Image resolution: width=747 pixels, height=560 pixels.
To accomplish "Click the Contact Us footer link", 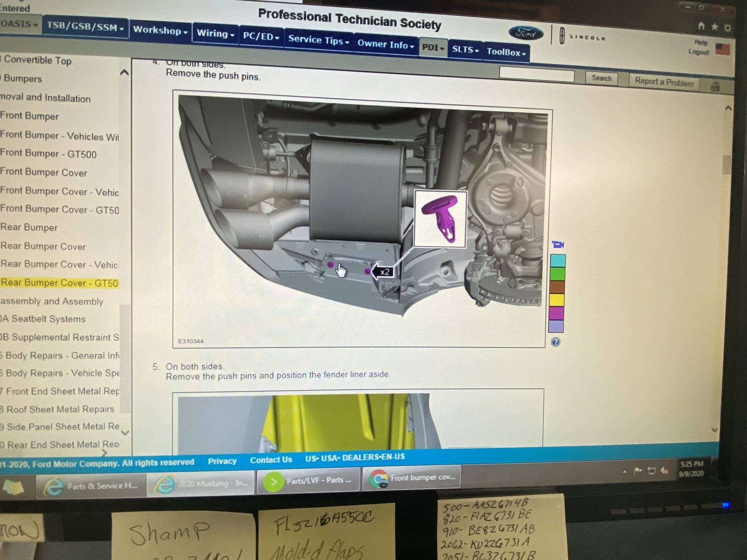I will point(271,459).
